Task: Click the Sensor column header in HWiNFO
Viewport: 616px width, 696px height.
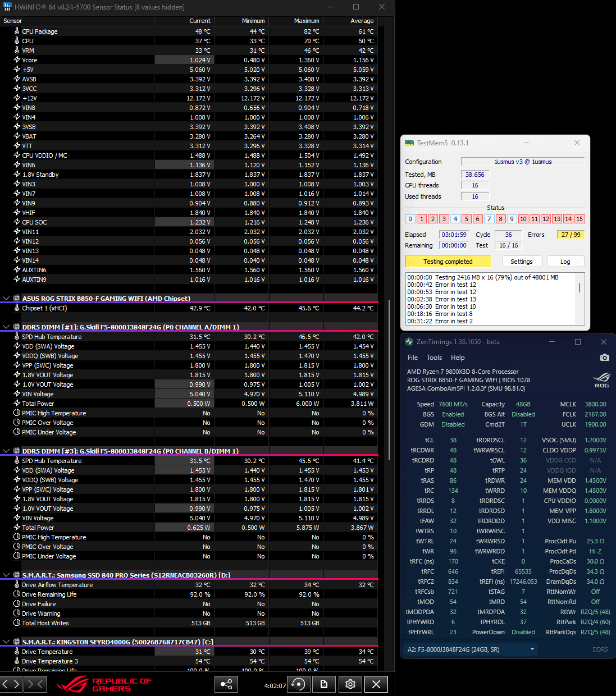Action: pos(77,21)
